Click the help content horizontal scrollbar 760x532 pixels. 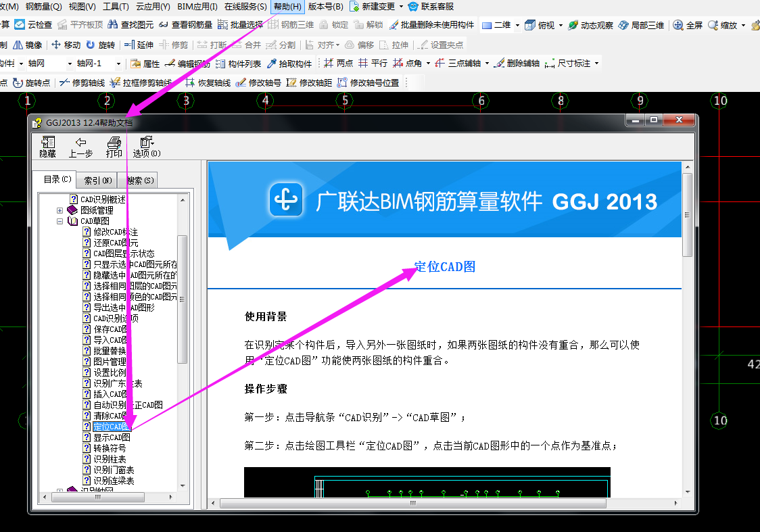click(413, 503)
